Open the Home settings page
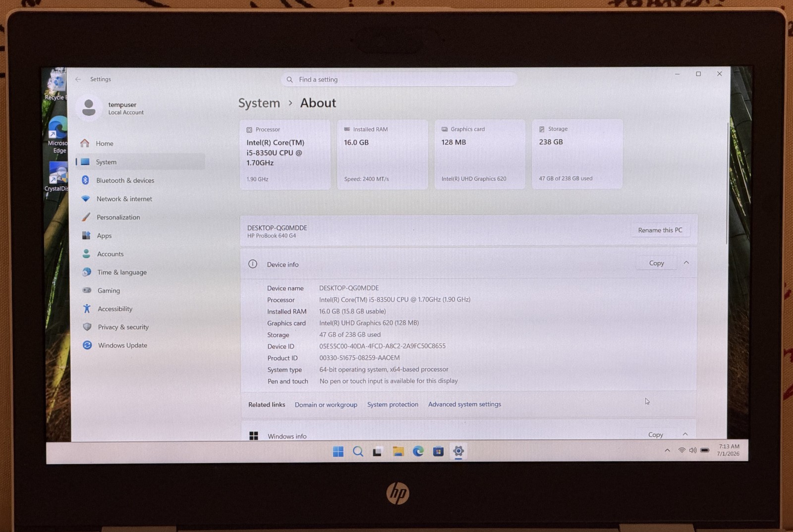Image resolution: width=793 pixels, height=532 pixels. click(140, 144)
